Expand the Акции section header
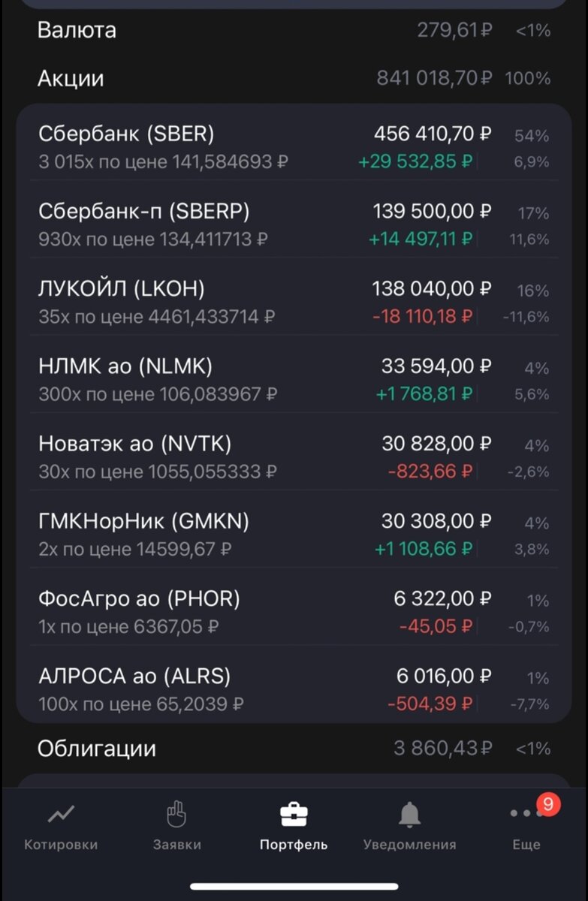This screenshot has height=901, width=588. 294,78
